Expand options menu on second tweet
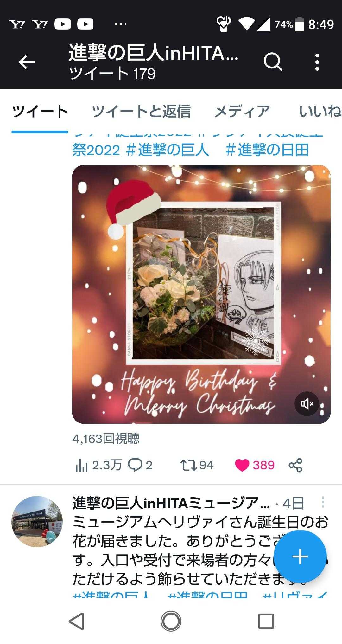This screenshot has height=644, width=342. (x=323, y=502)
